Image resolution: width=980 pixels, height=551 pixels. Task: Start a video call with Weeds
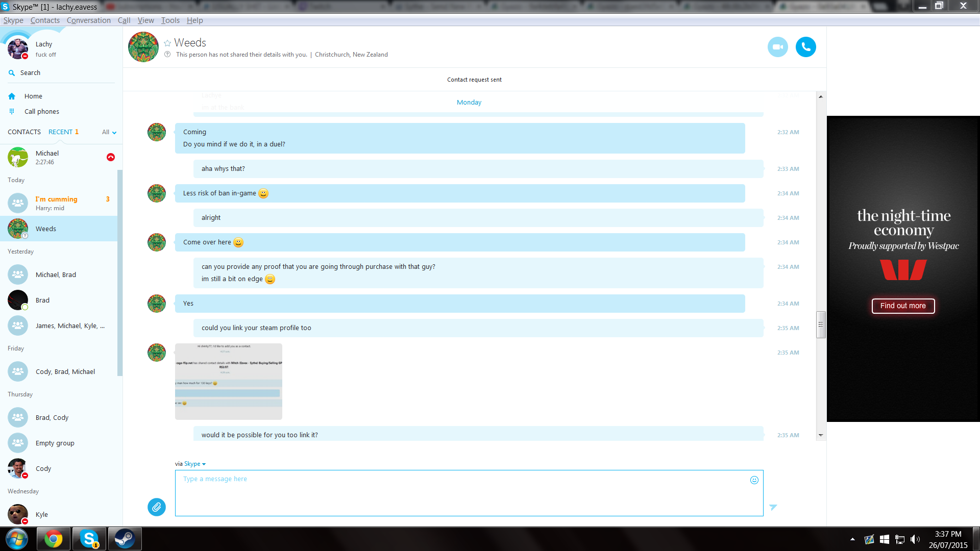[777, 47]
